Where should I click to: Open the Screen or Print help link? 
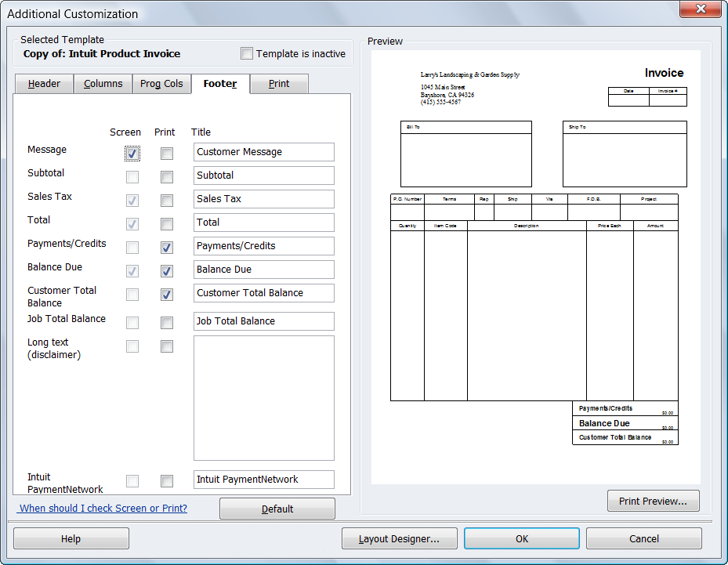pyautogui.click(x=103, y=509)
